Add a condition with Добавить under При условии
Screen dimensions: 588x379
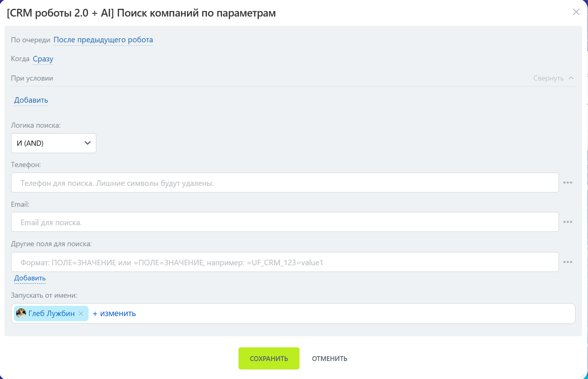tap(31, 100)
